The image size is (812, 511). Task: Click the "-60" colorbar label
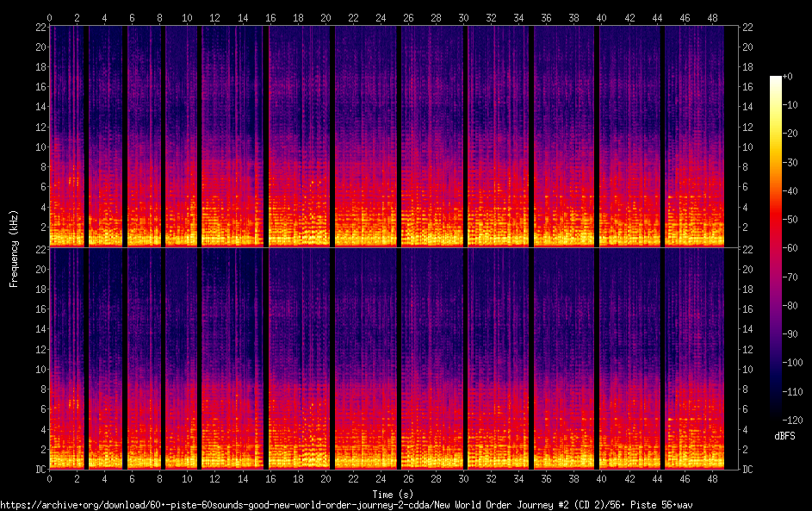pos(790,248)
